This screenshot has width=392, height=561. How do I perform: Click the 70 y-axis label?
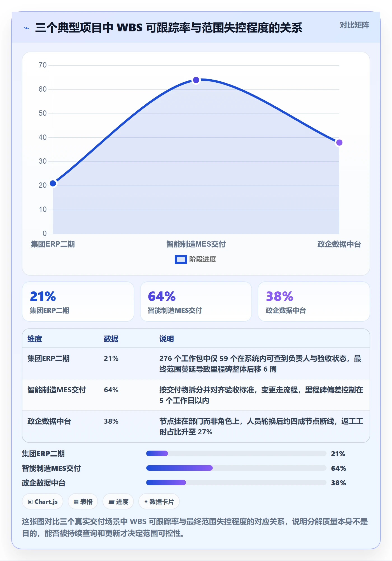tap(43, 65)
